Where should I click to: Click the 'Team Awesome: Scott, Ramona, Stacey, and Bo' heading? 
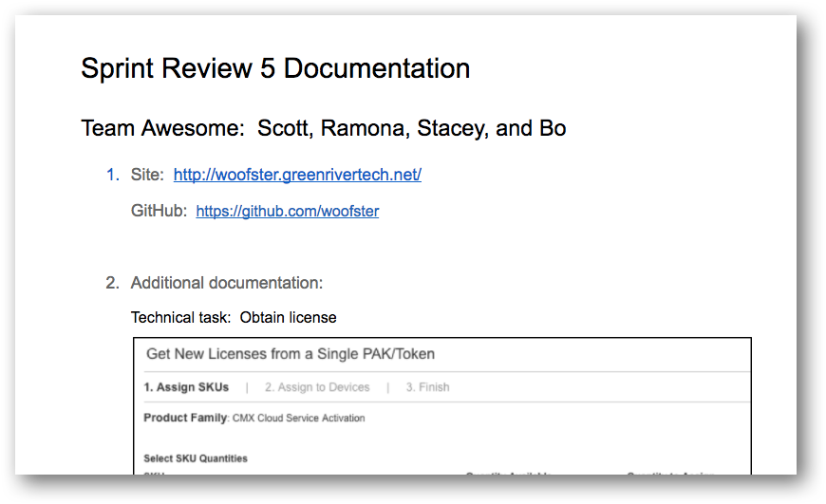324,128
